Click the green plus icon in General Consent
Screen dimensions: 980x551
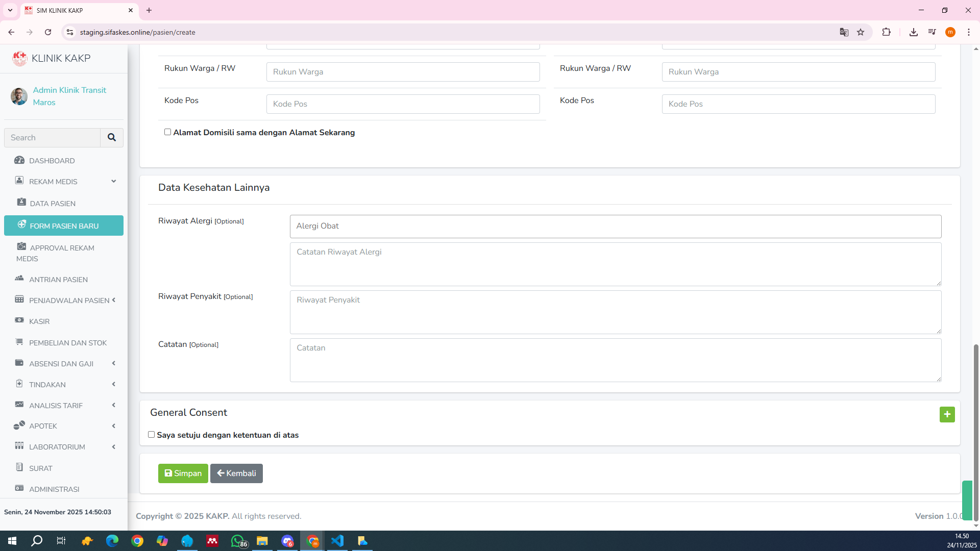click(x=947, y=414)
